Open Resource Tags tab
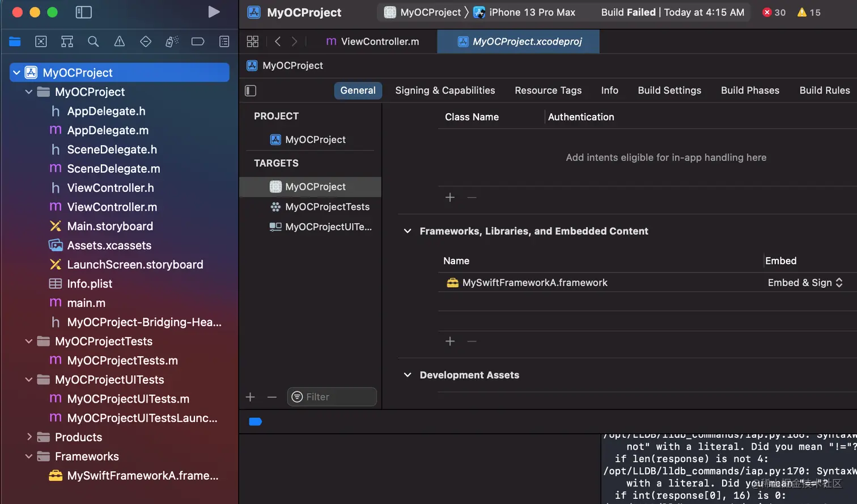Screen dimensions: 857x504 548,91
